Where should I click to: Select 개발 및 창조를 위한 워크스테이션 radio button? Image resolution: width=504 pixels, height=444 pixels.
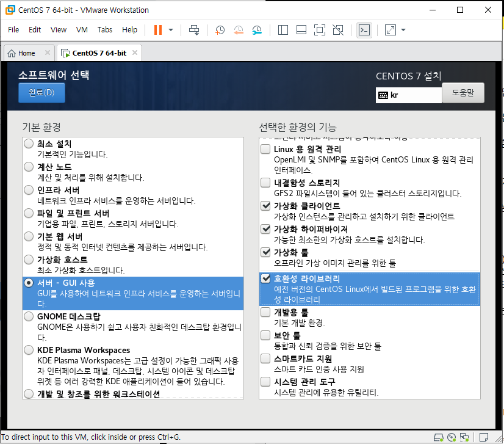point(29,394)
